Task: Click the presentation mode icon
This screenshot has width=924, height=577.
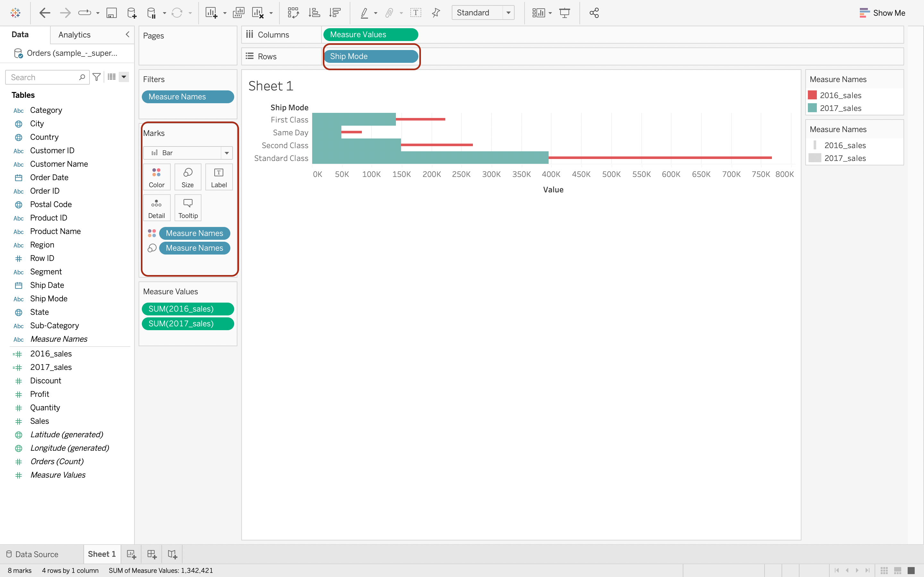Action: [x=564, y=13]
